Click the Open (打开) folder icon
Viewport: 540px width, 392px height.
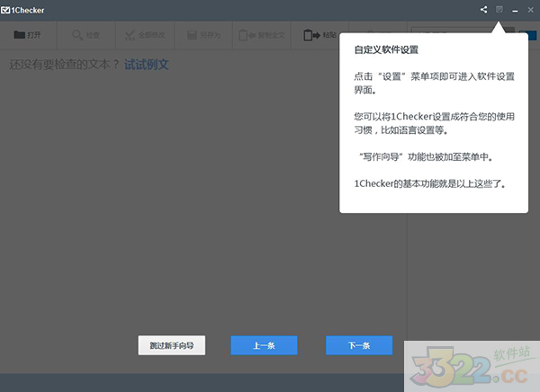coord(19,35)
